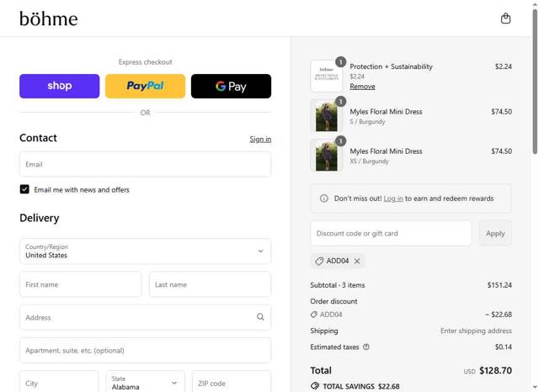Screen dimensions: 539x392
Task: Click the address search magnifier icon
Action: (260, 317)
